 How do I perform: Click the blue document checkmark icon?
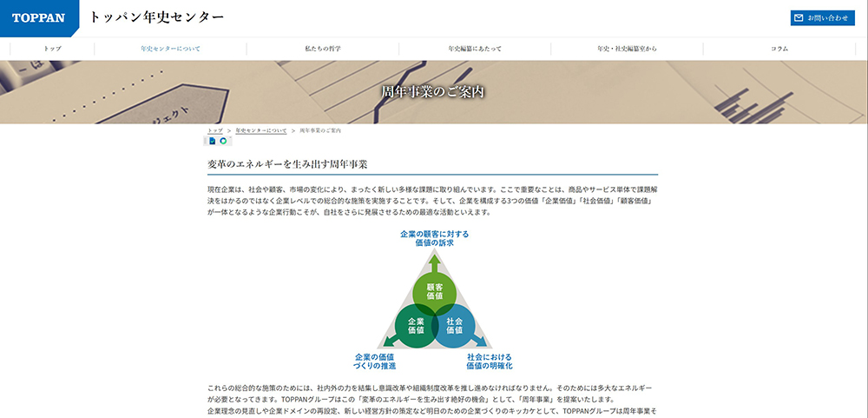(212, 141)
